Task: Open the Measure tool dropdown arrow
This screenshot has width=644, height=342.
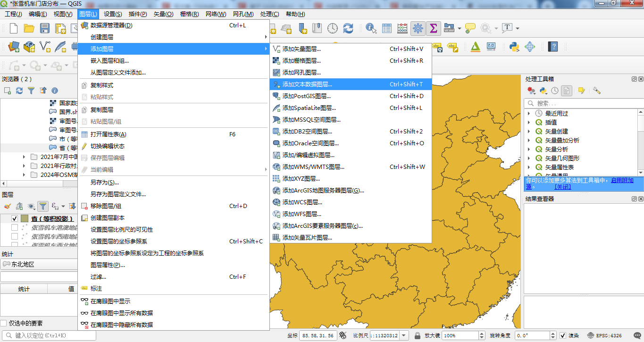Action: click(460, 28)
